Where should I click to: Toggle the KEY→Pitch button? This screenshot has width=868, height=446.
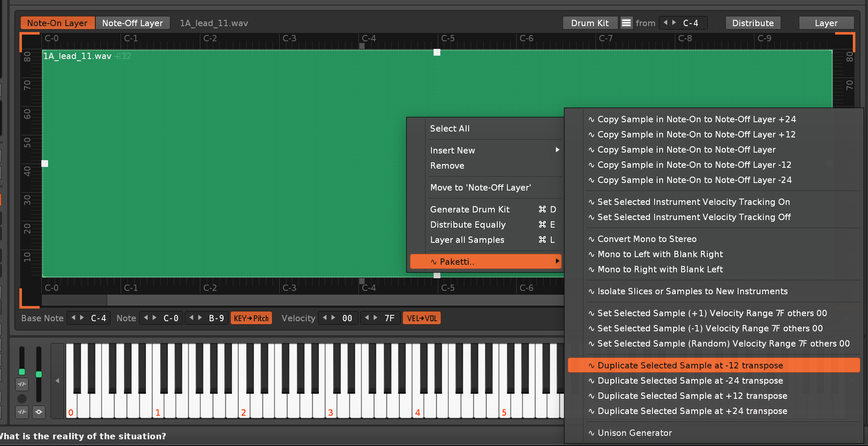pyautogui.click(x=251, y=318)
